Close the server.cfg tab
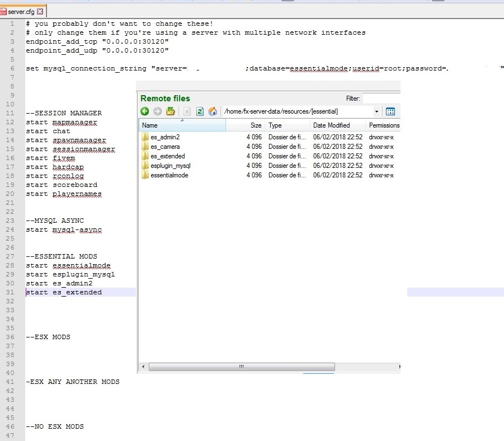This screenshot has height=441, width=504. click(x=40, y=12)
